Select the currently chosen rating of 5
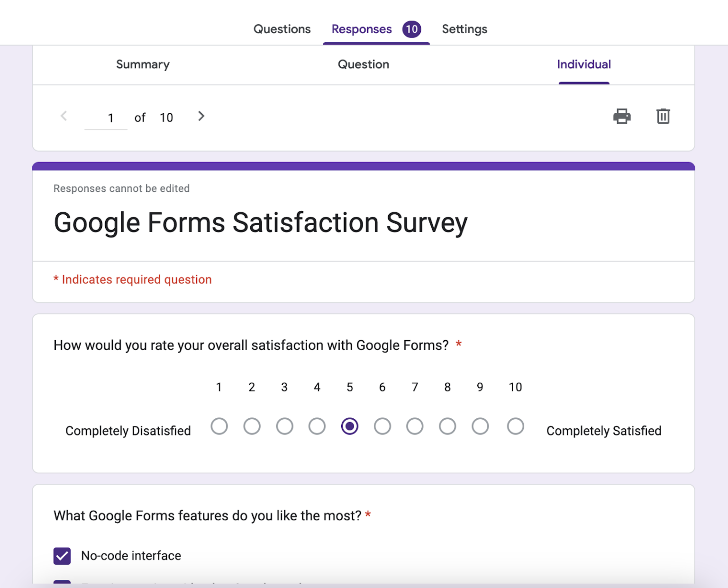 tap(349, 426)
